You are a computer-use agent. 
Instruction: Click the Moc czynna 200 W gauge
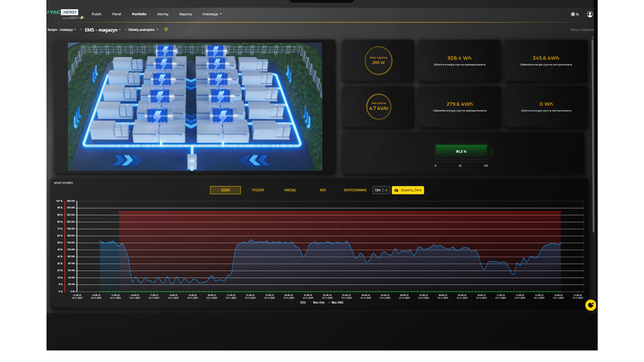coord(378,60)
